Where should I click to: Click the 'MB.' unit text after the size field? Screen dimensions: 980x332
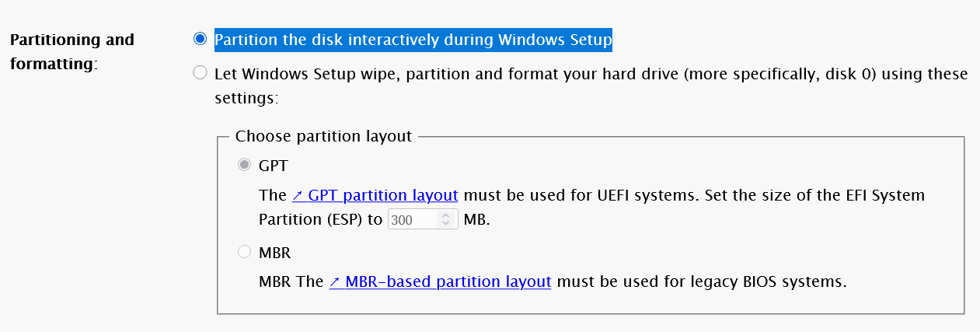pos(477,220)
